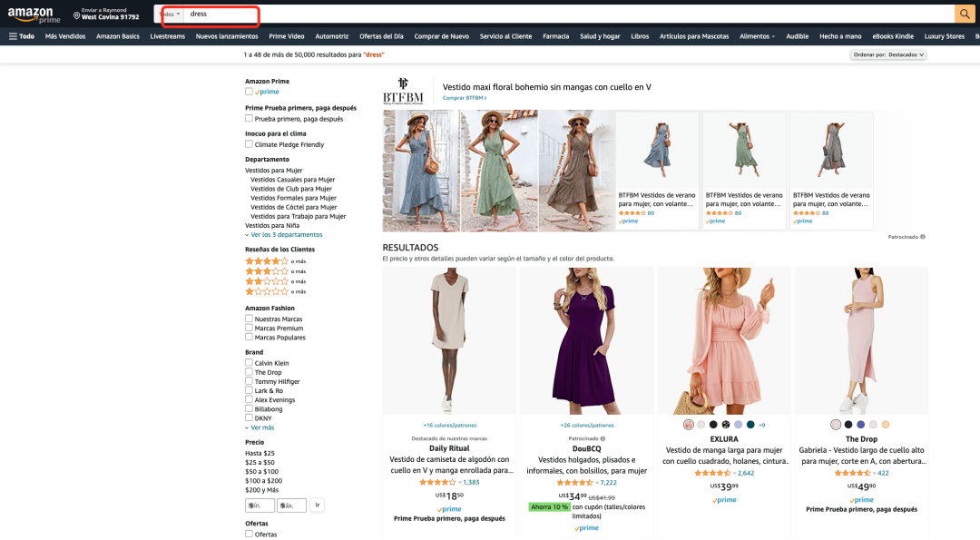Image resolution: width=980 pixels, height=540 pixels.
Task: Click the minimum price input field
Action: 260,506
